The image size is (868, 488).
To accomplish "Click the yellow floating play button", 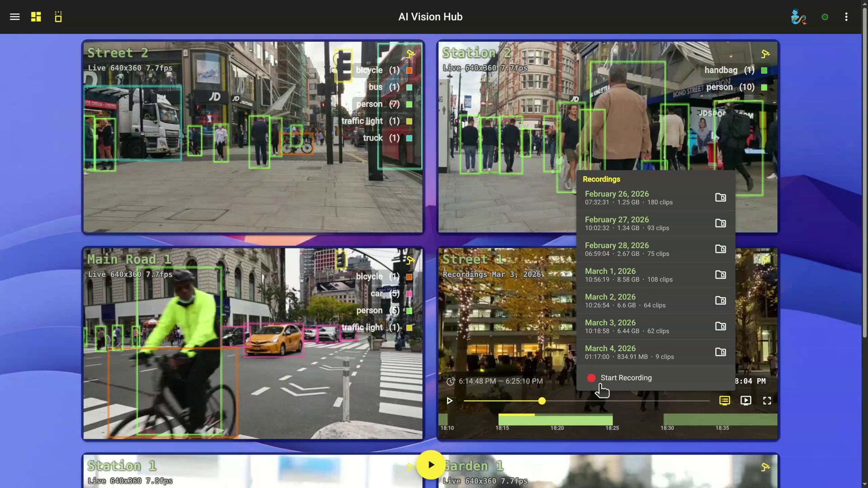I will [x=430, y=465].
